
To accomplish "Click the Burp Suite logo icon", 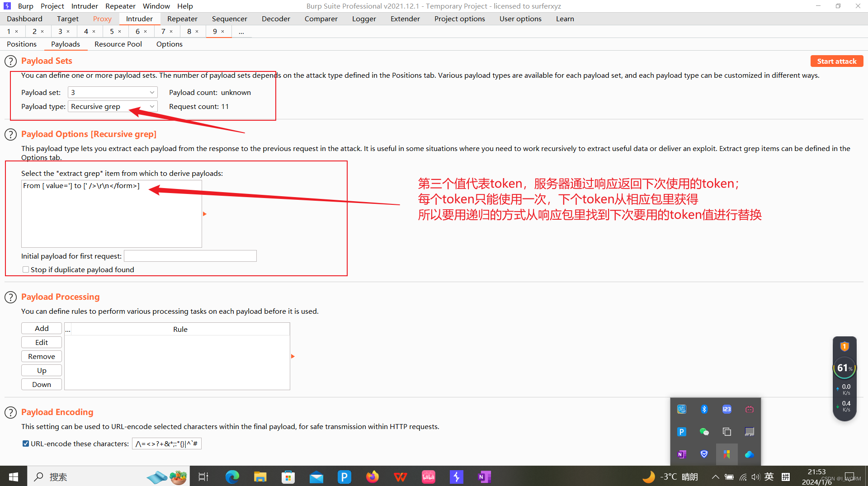I will click(x=7, y=6).
